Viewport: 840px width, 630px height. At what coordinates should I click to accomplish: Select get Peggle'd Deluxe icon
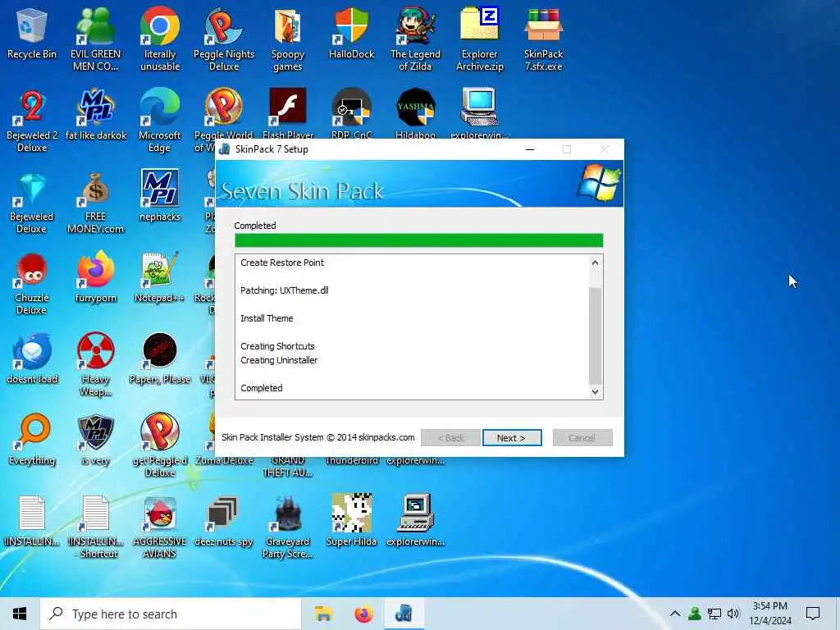[x=160, y=446]
